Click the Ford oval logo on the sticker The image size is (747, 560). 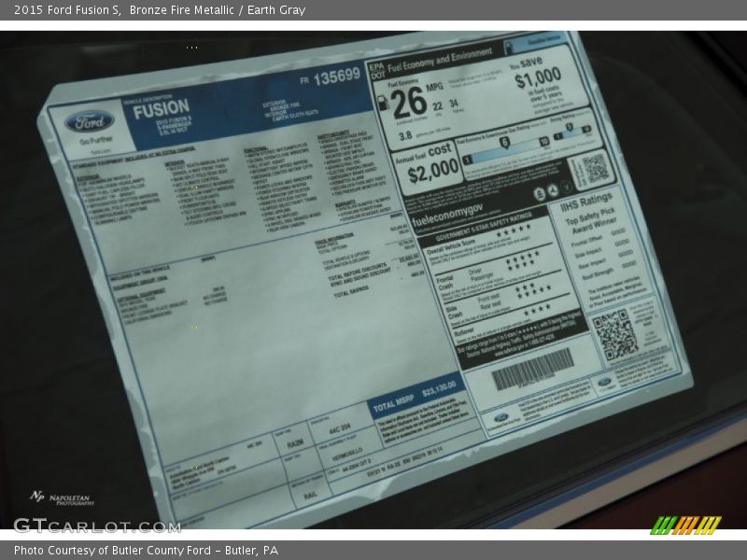point(89,122)
